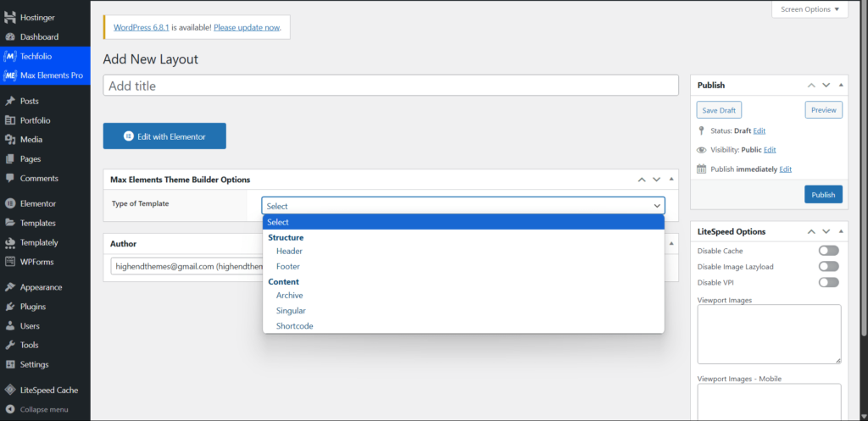Click the Portfolio icon in the sidebar
This screenshot has width=868, height=421.
point(10,120)
